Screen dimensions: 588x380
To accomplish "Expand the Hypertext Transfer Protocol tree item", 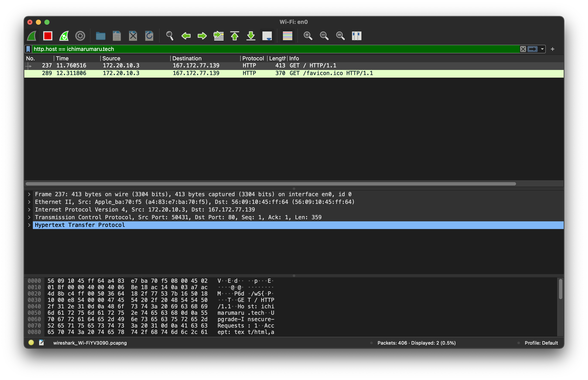I will 29,225.
